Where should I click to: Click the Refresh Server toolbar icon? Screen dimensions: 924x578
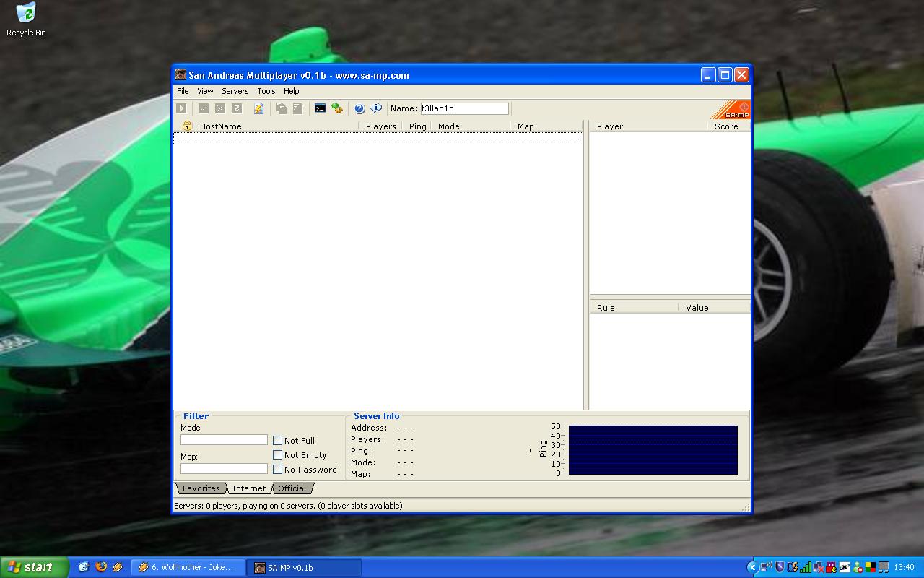236,108
